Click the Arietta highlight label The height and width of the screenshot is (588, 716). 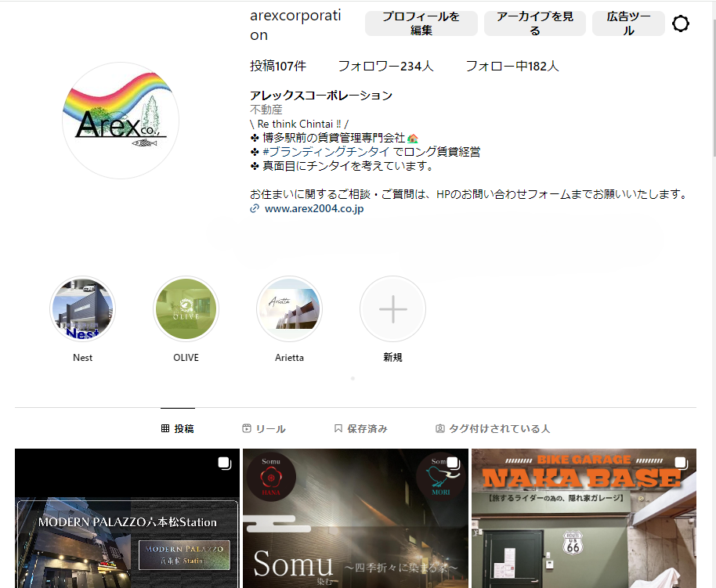click(289, 358)
